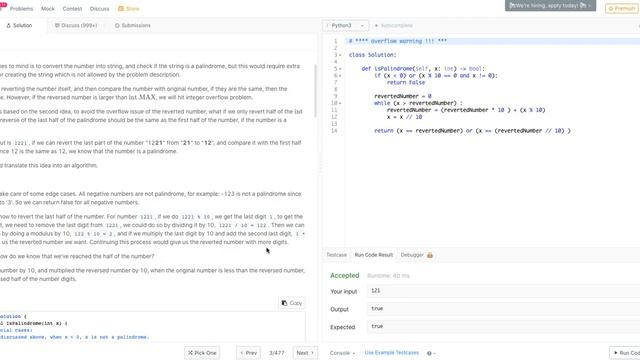Run the solution with Run Code button

click(x=625, y=353)
